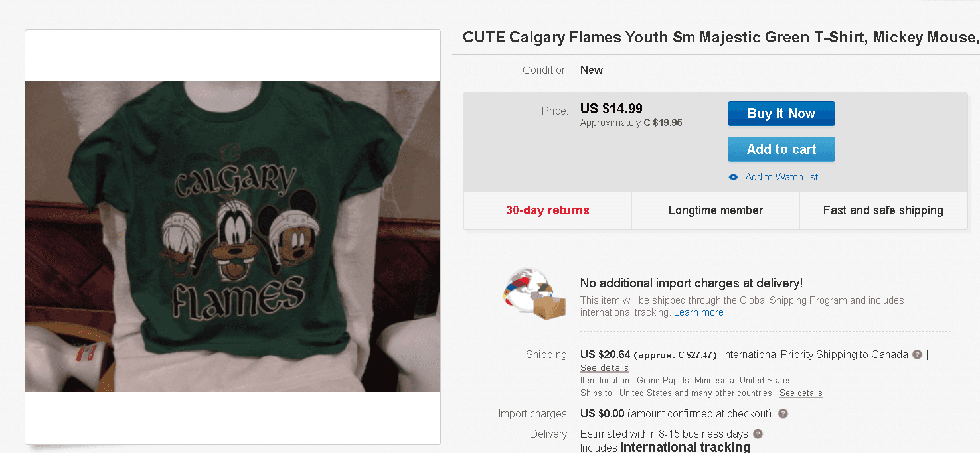Click the question mark beside Import charges amount
This screenshot has width=980, height=453.
click(783, 413)
